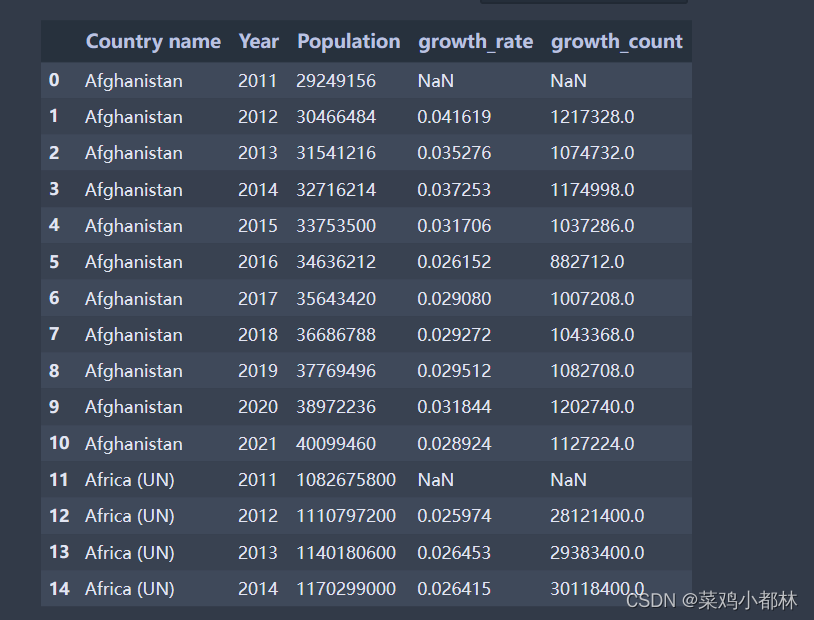The width and height of the screenshot is (814, 620).
Task: Click growth rate 0.031706
Action: click(x=454, y=226)
